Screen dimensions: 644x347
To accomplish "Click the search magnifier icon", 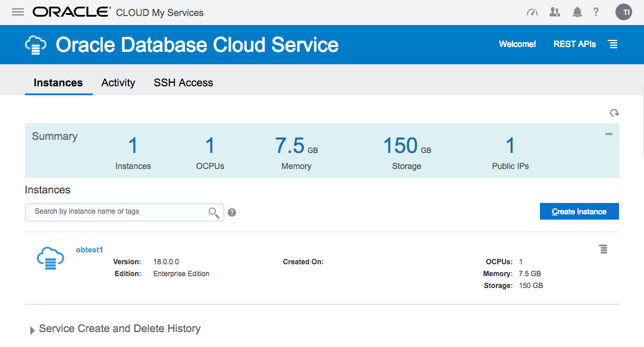I will coord(213,212).
